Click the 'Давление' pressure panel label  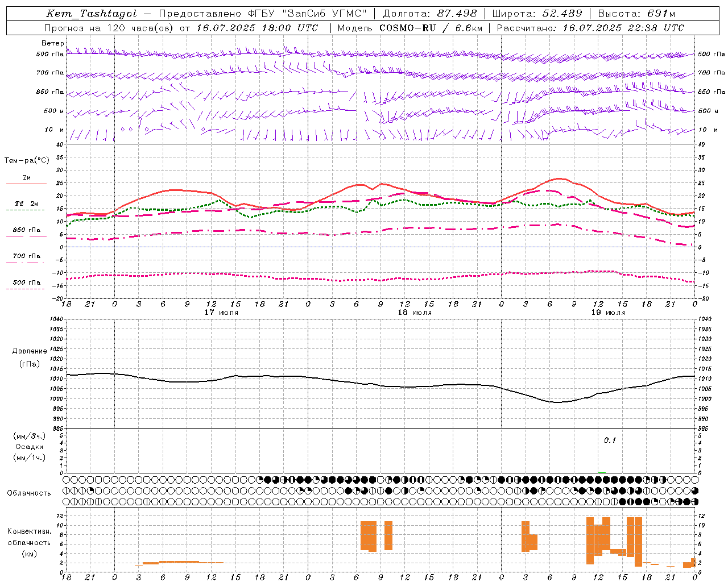click(30, 351)
